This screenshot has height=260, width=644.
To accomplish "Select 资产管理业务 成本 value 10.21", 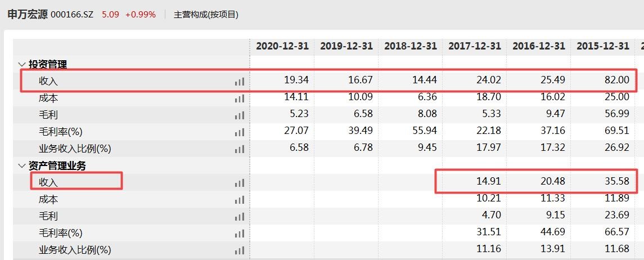I will [x=489, y=199].
